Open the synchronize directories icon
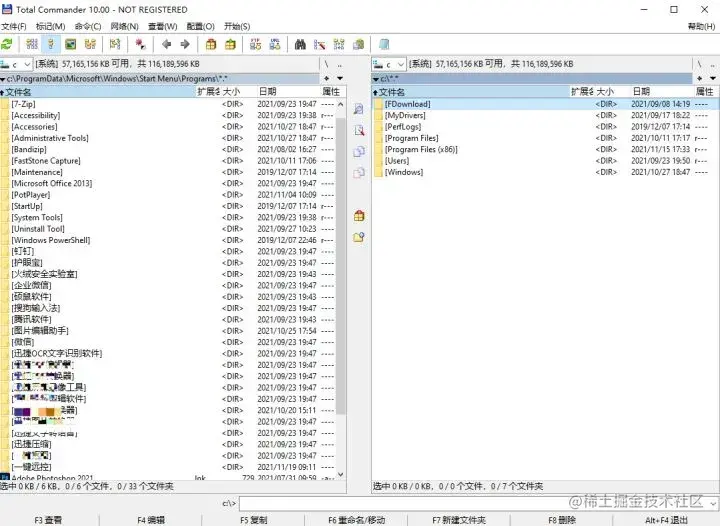 click(x=339, y=45)
